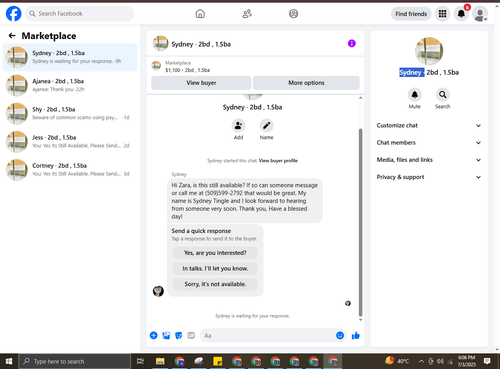Image resolution: width=500 pixels, height=369 pixels.
Task: Expand Chat members section
Action: point(429,143)
